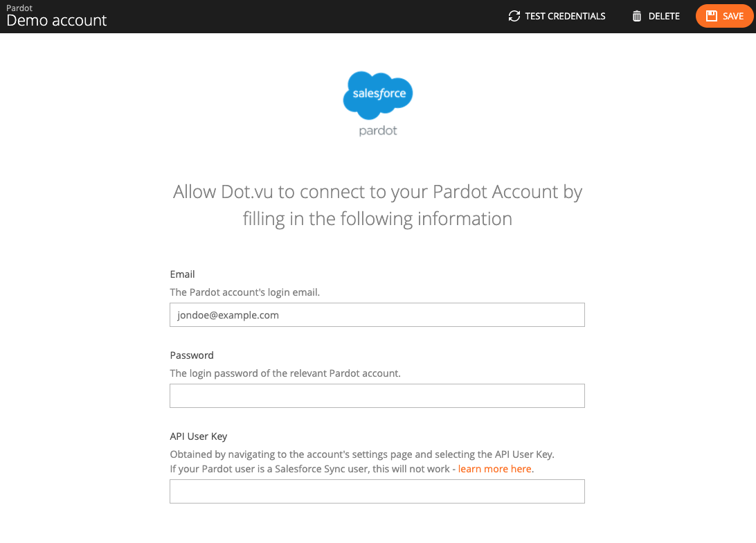The image size is (756, 543).
Task: Focus the Password input field
Action: [377, 395]
